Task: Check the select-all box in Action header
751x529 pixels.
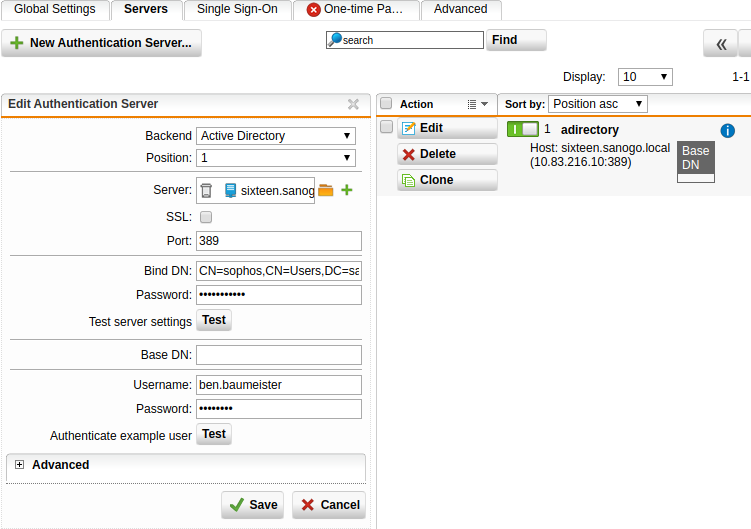Action: [x=386, y=104]
